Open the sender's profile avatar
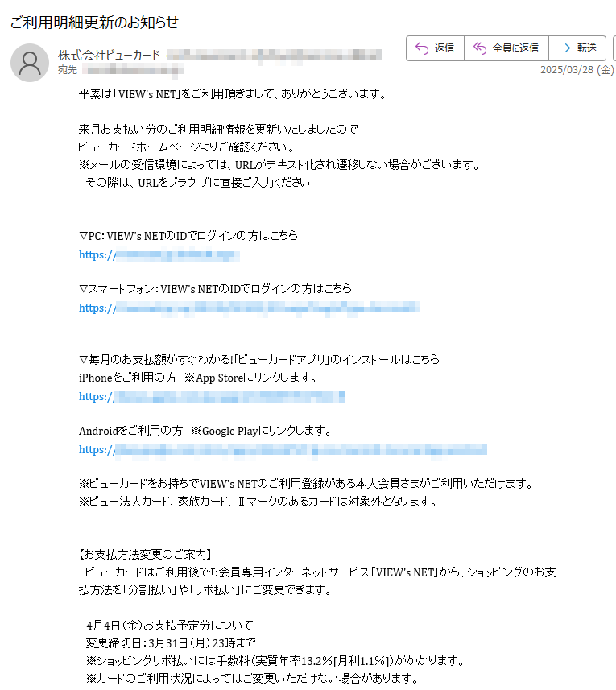The width and height of the screenshot is (616, 690). pyautogui.click(x=30, y=63)
